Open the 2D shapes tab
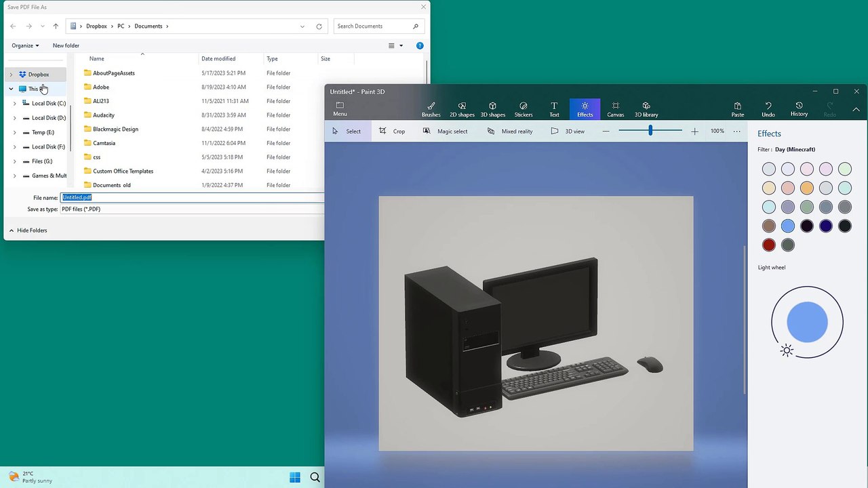Screen dimensions: 868x488 462,109
